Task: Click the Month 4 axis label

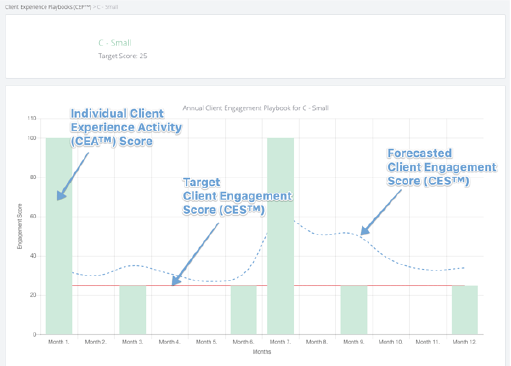Action: (169, 342)
